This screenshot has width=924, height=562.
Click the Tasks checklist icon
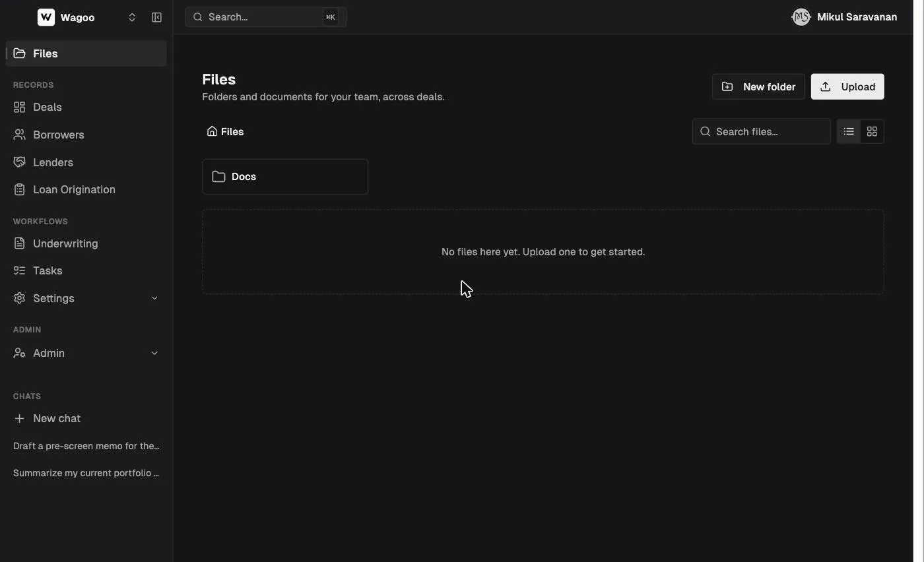(20, 270)
